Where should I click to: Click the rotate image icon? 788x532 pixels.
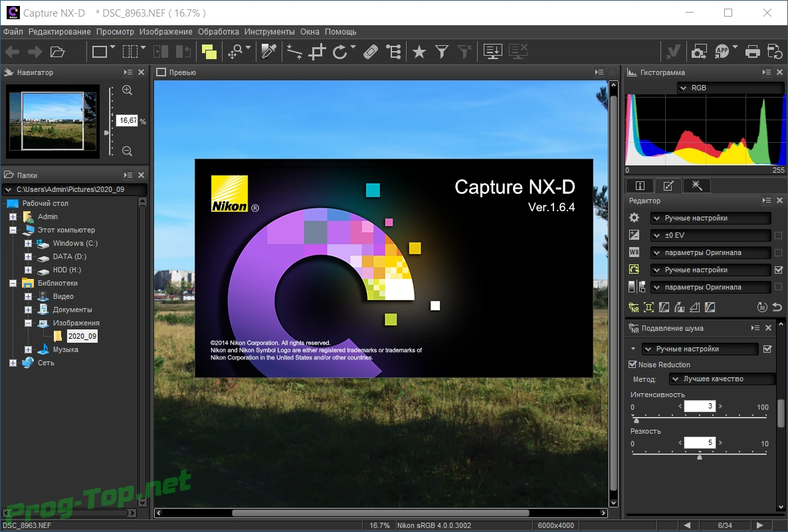(x=340, y=52)
